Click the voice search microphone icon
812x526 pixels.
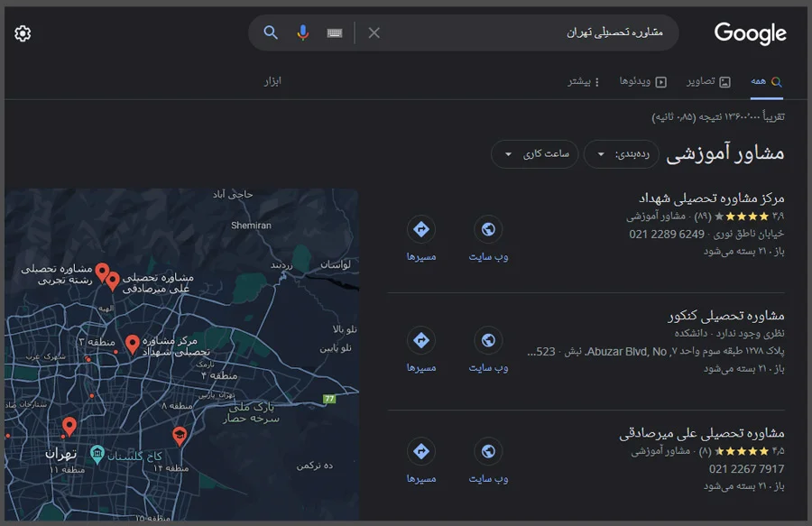coord(301,32)
